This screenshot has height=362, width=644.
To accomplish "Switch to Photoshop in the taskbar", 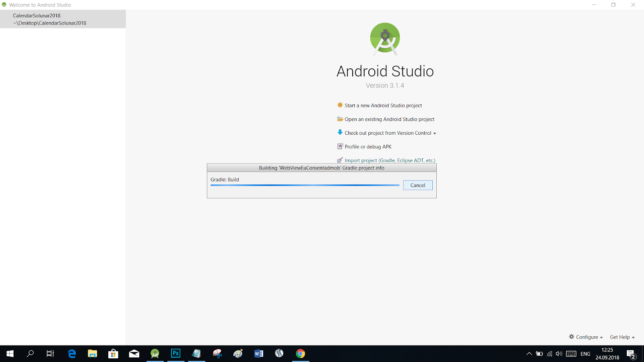I will pyautogui.click(x=175, y=354).
